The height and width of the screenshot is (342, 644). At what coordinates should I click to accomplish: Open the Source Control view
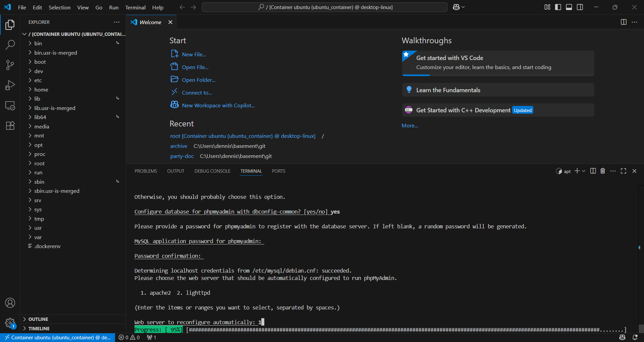10,65
